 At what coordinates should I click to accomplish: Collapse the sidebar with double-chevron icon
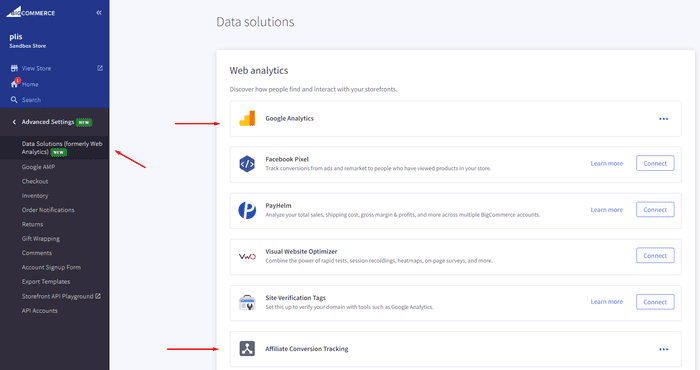pos(99,12)
